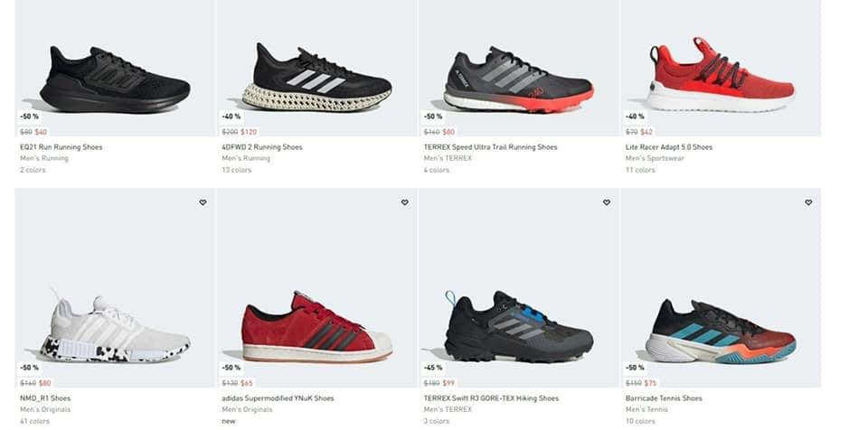Screen dimensions: 868x430
Task: Click the Barricade Tennis Shoes product image
Action: [x=721, y=331]
